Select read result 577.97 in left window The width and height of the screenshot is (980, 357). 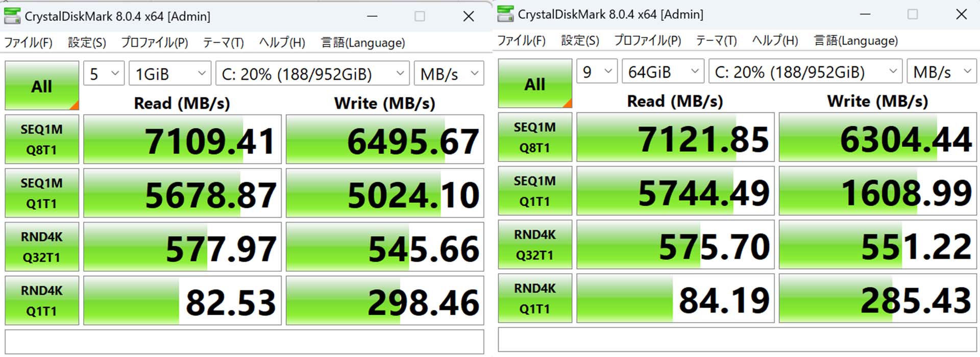pos(182,247)
